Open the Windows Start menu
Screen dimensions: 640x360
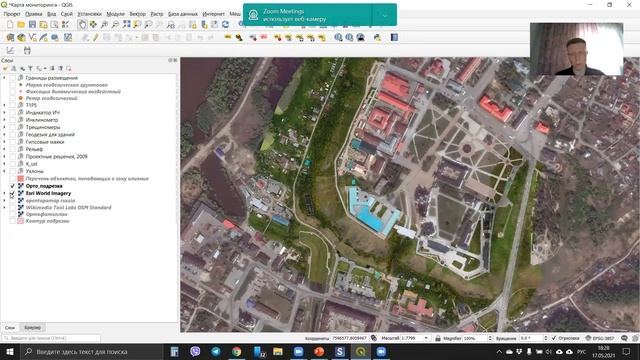(x=9, y=351)
